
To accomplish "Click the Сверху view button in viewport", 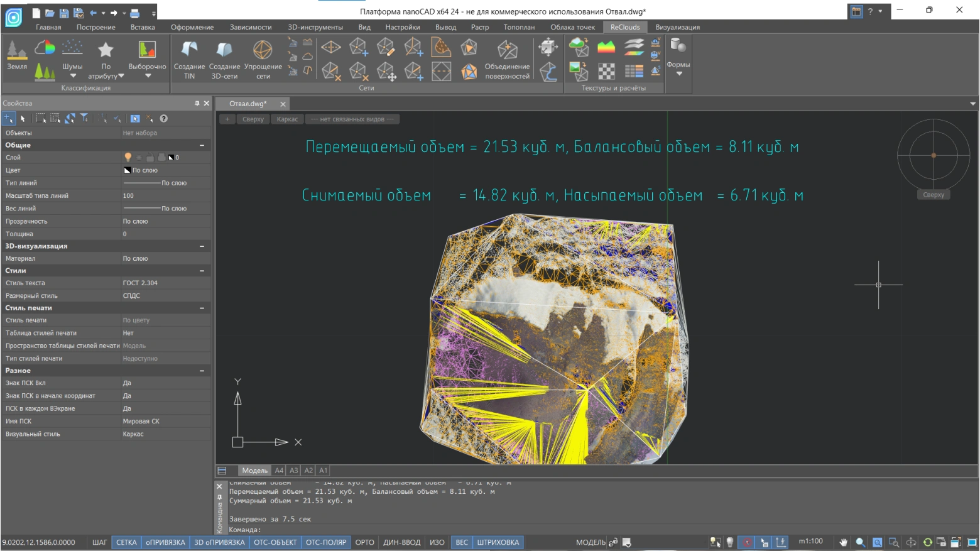I will point(253,119).
